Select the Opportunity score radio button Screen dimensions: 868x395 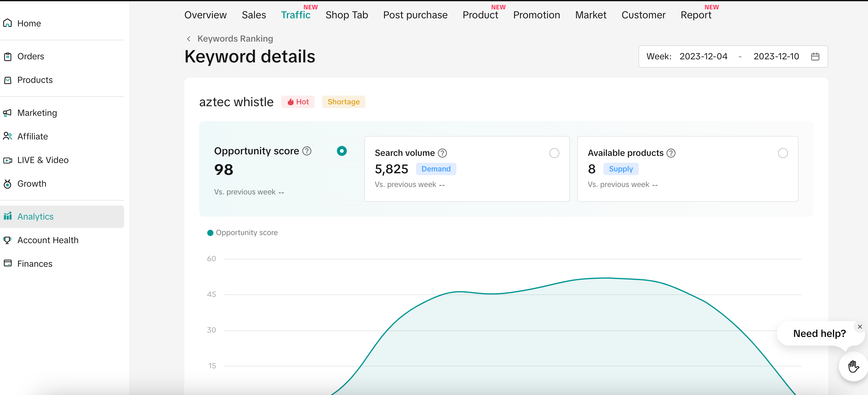(x=341, y=151)
